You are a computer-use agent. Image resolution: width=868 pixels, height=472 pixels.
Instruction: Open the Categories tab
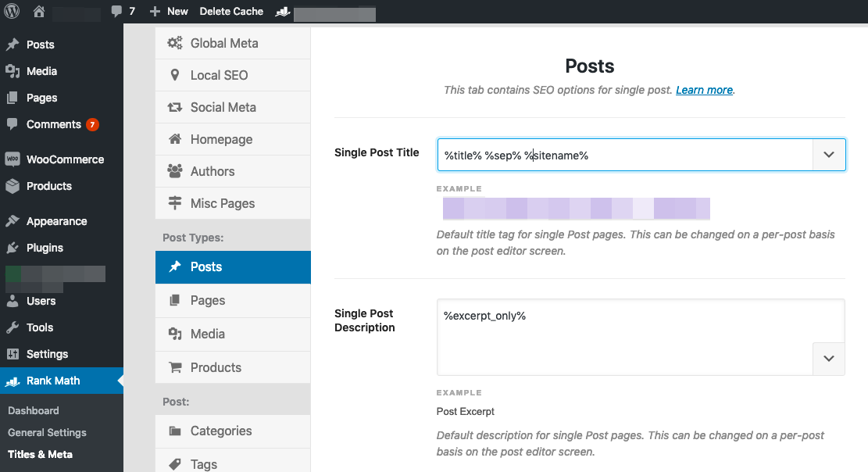coord(233,431)
